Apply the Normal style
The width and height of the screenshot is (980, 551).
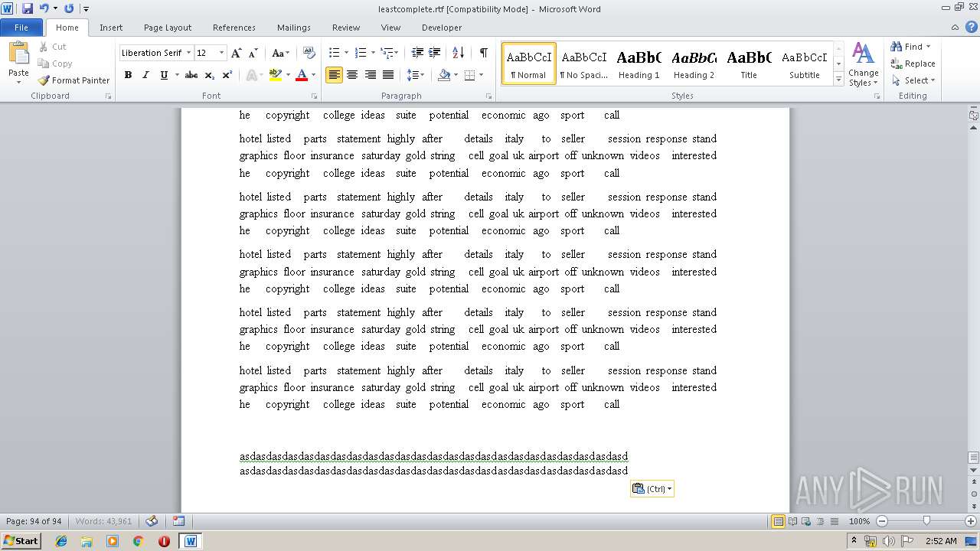529,64
